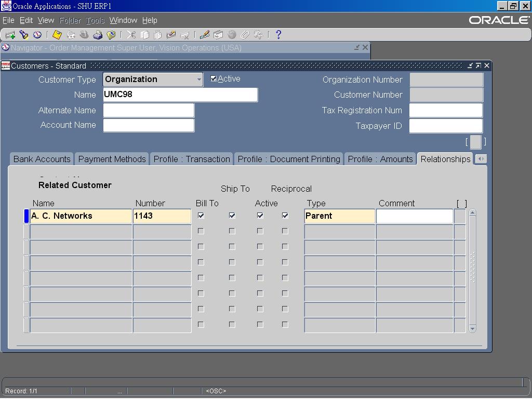Click the relationships scrollbar down arrow
The width and height of the screenshot is (532, 399).
pyautogui.click(x=472, y=328)
